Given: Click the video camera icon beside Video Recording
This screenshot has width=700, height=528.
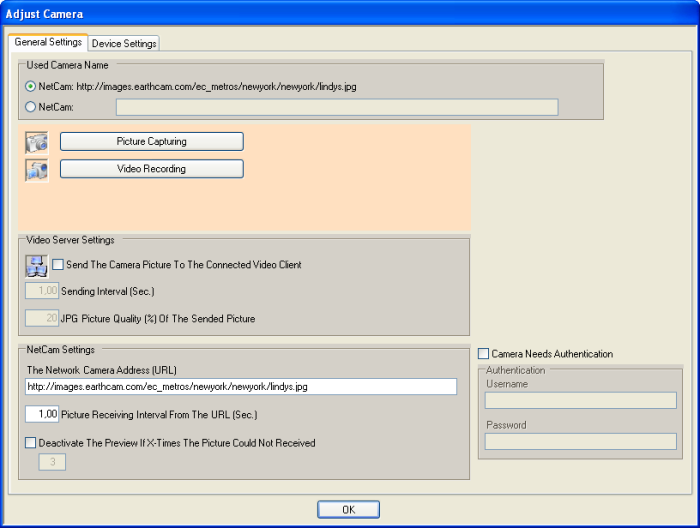Looking at the screenshot, I should coord(37,169).
